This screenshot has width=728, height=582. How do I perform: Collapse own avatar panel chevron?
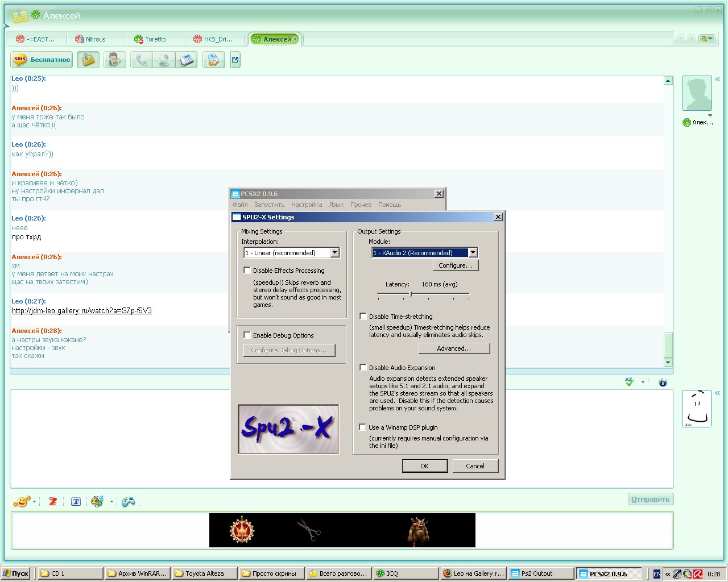click(718, 393)
